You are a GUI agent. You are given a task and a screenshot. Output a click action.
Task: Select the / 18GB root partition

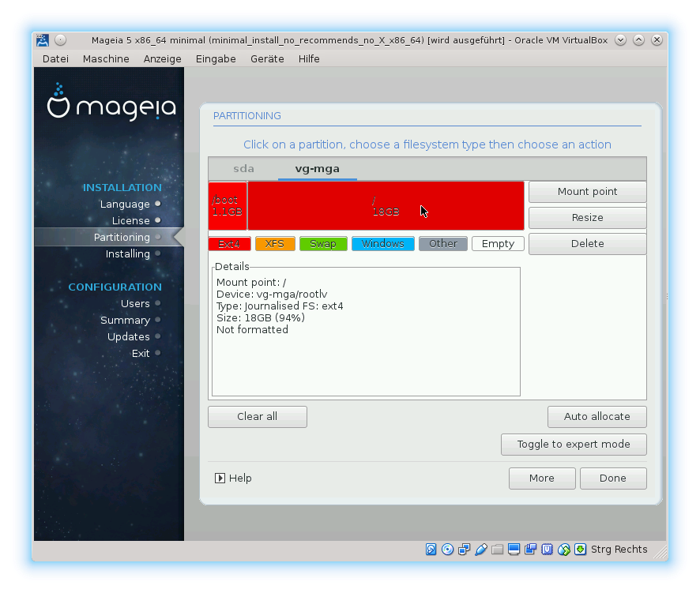pyautogui.click(x=386, y=206)
